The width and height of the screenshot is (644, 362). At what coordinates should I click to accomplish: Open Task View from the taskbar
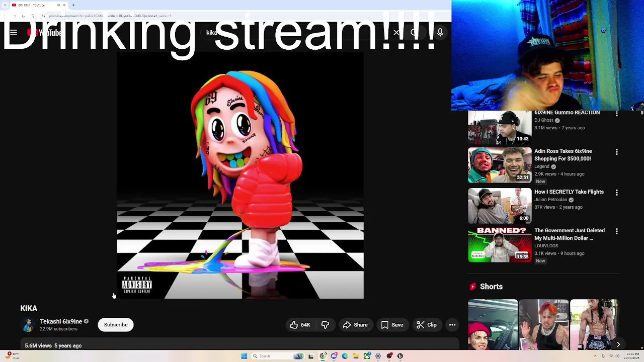click(311, 356)
